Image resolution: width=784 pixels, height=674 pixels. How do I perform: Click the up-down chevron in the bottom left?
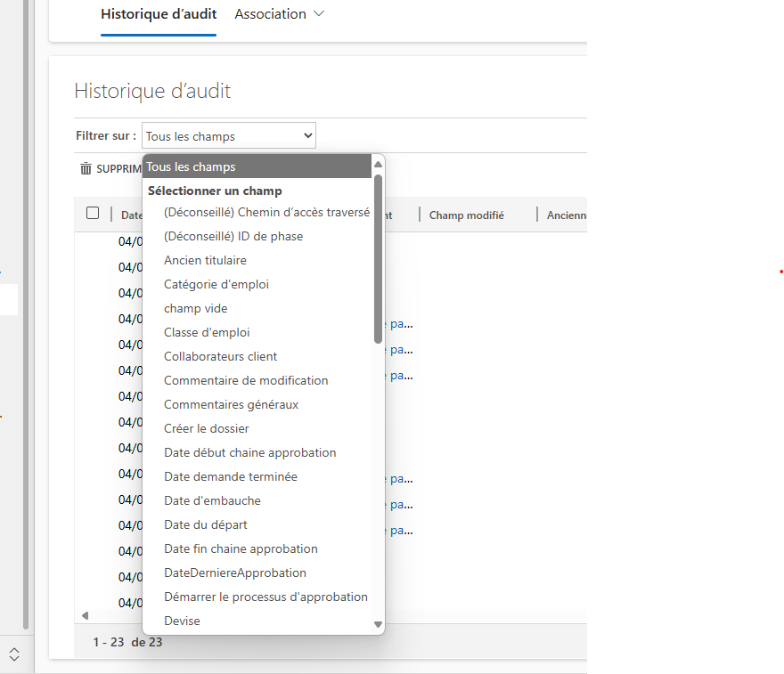[x=14, y=654]
